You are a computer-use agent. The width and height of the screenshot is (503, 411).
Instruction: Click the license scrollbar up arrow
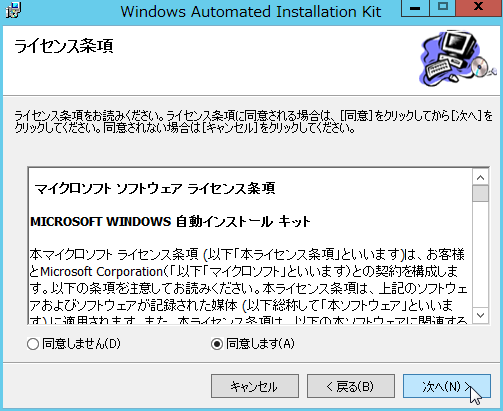tap(480, 177)
